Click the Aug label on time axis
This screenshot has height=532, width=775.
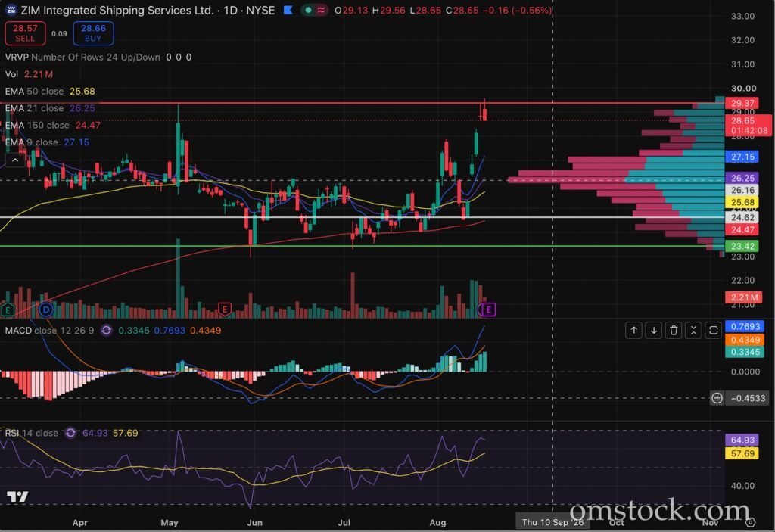[x=437, y=522]
